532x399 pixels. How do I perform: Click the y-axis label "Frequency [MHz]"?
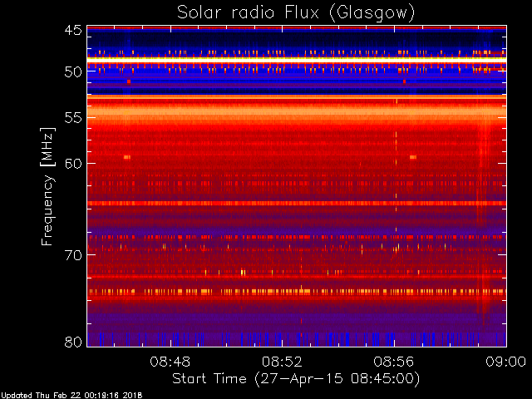(x=47, y=186)
